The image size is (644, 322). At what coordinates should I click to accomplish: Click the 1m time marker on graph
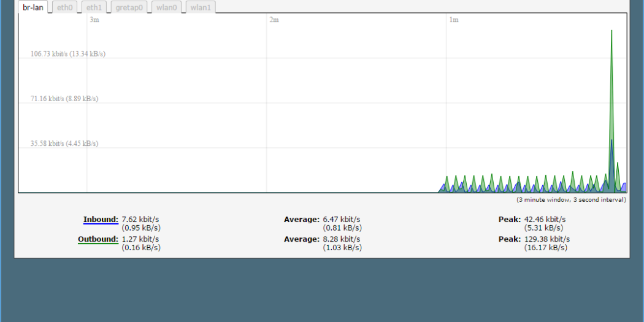(454, 20)
